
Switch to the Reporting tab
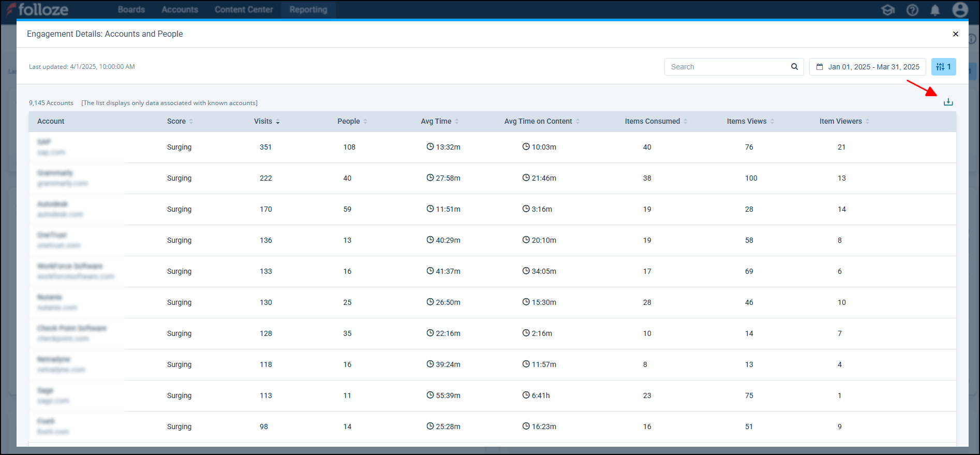pos(308,9)
